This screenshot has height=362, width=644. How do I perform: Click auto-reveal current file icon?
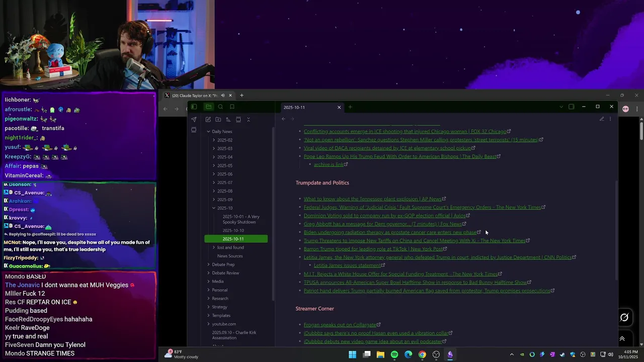(x=238, y=120)
